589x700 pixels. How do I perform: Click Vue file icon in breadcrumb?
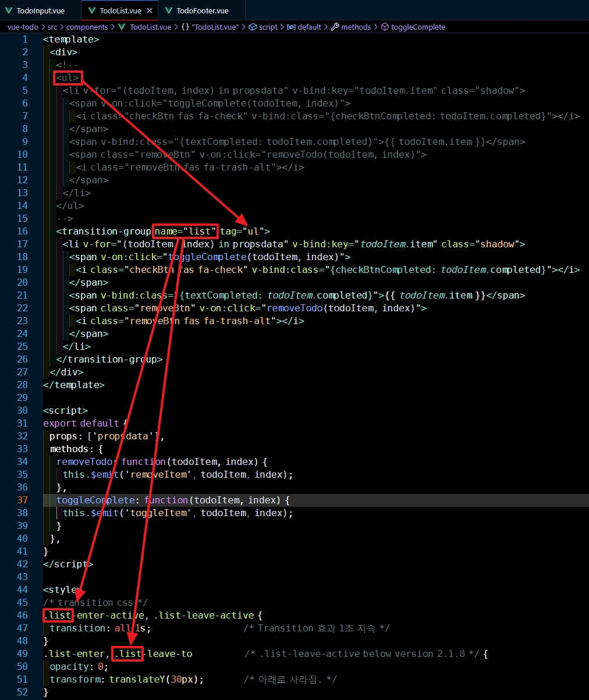(x=122, y=27)
